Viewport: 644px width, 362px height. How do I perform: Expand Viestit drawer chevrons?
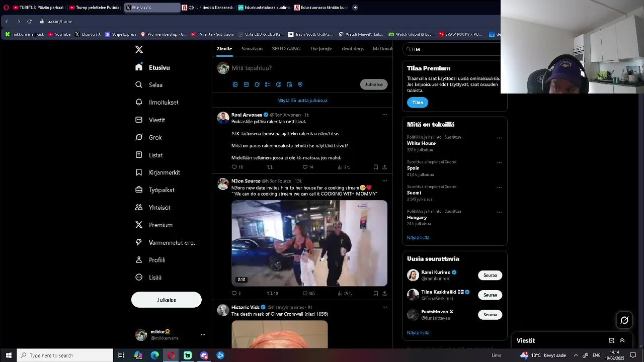click(x=622, y=340)
